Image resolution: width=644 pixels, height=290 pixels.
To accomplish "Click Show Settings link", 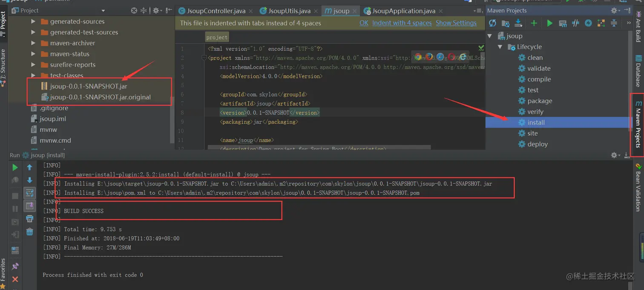I will click(456, 23).
